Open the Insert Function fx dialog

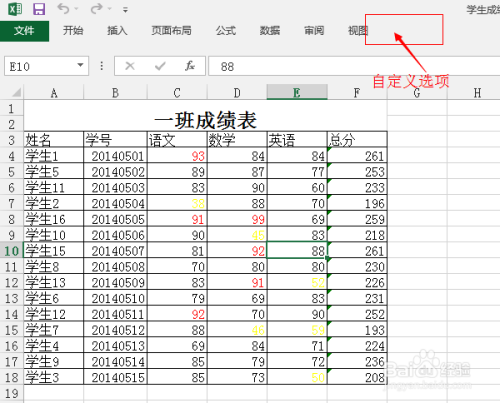tap(190, 66)
